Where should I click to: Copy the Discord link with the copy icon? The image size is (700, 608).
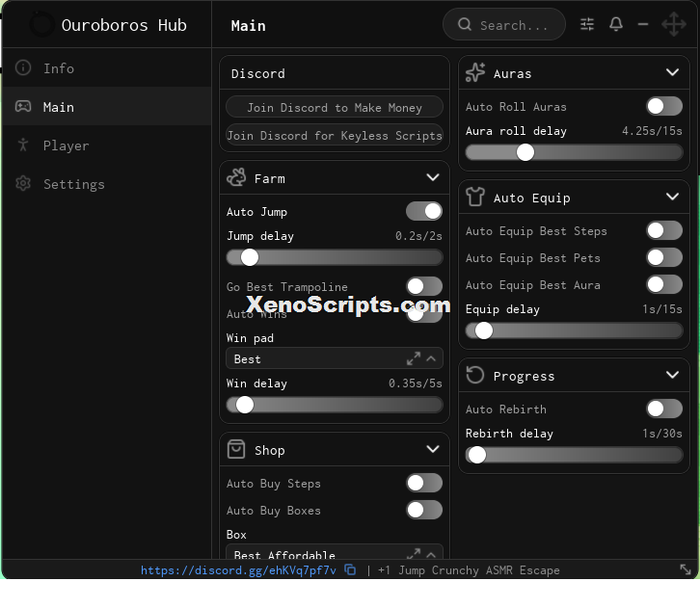pos(350,569)
